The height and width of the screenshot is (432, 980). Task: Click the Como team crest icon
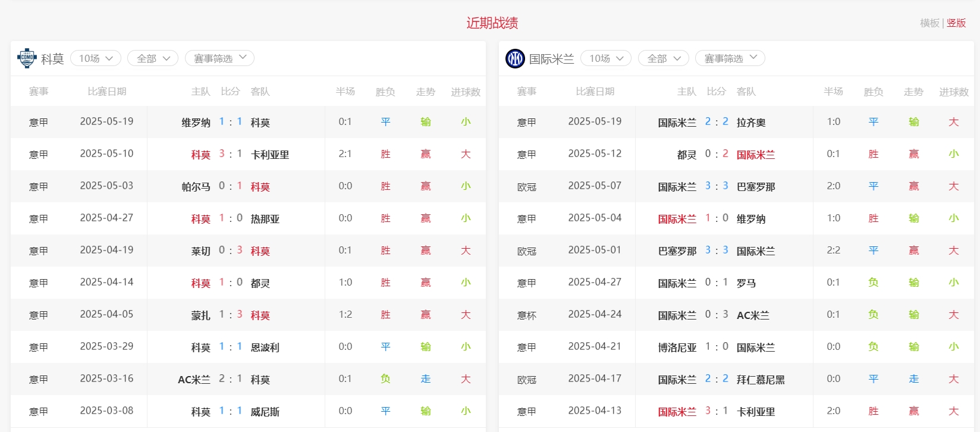[x=27, y=58]
